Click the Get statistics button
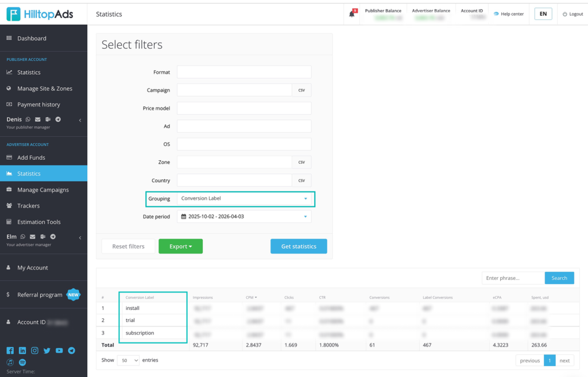 [299, 247]
